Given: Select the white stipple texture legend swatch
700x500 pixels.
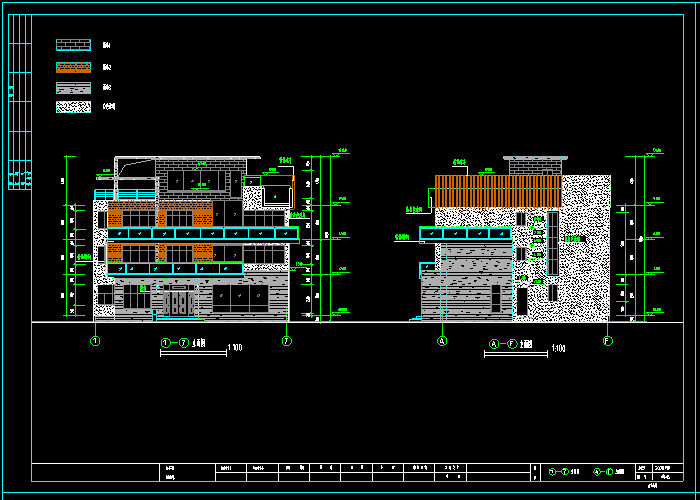Looking at the screenshot, I should (73, 106).
